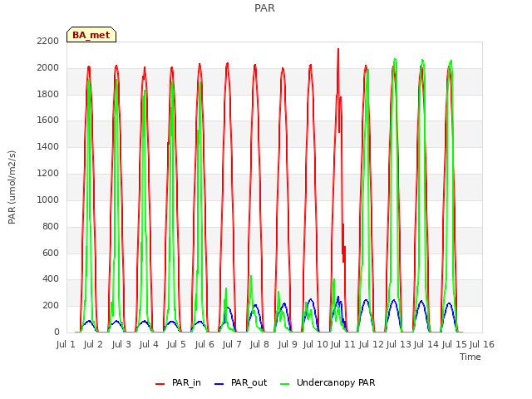The height and width of the screenshot is (399, 532).
Task: Click the Jul 6 x-axis tick label
Action: pyautogui.click(x=204, y=344)
